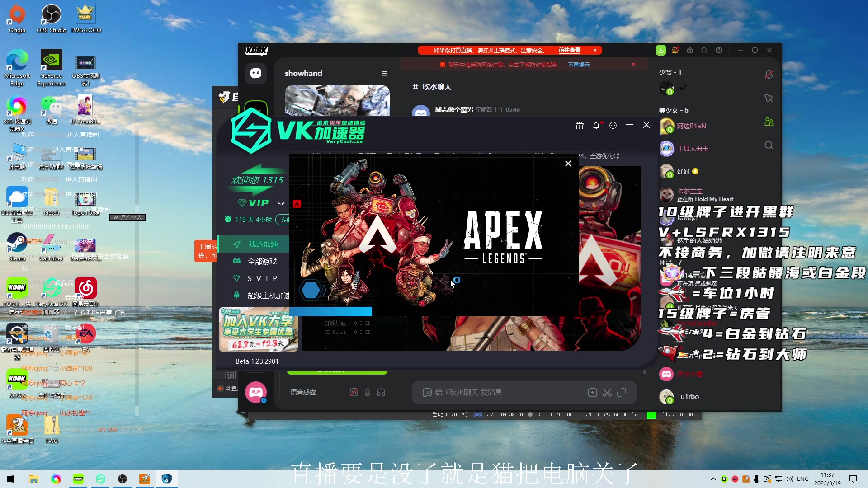Toggle noise suppression icon in voice bar
868x488 pixels.
[x=354, y=393]
